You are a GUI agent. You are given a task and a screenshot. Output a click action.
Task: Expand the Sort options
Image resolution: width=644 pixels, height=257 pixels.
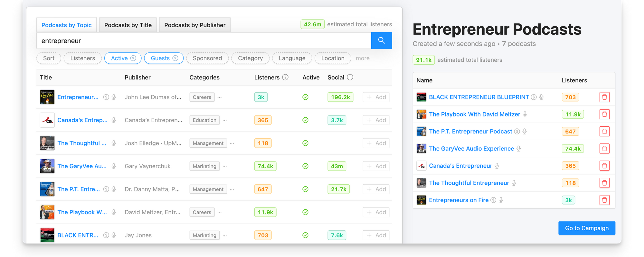[49, 58]
